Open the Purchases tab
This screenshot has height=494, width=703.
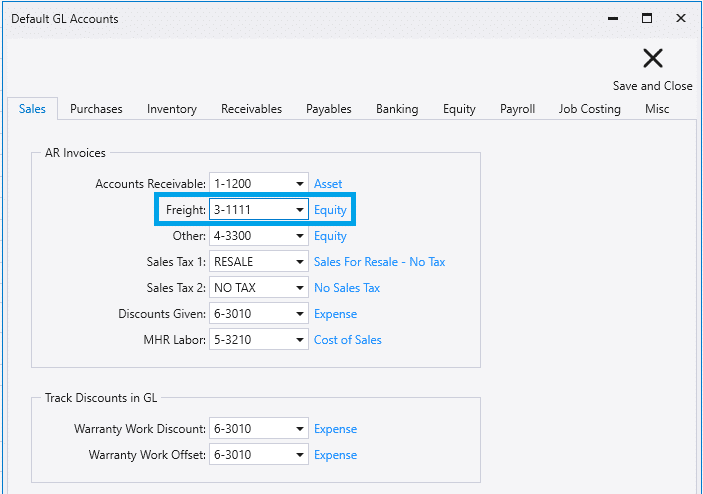click(x=96, y=109)
